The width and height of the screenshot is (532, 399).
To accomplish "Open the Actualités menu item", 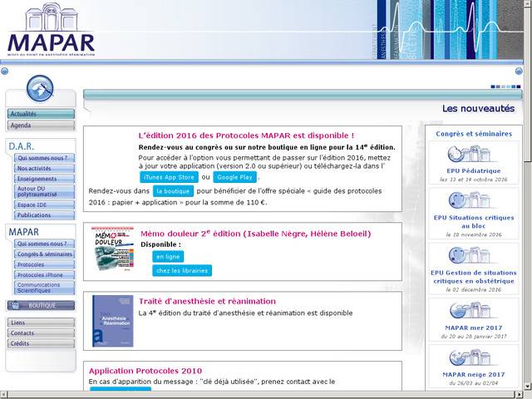I will [41, 114].
